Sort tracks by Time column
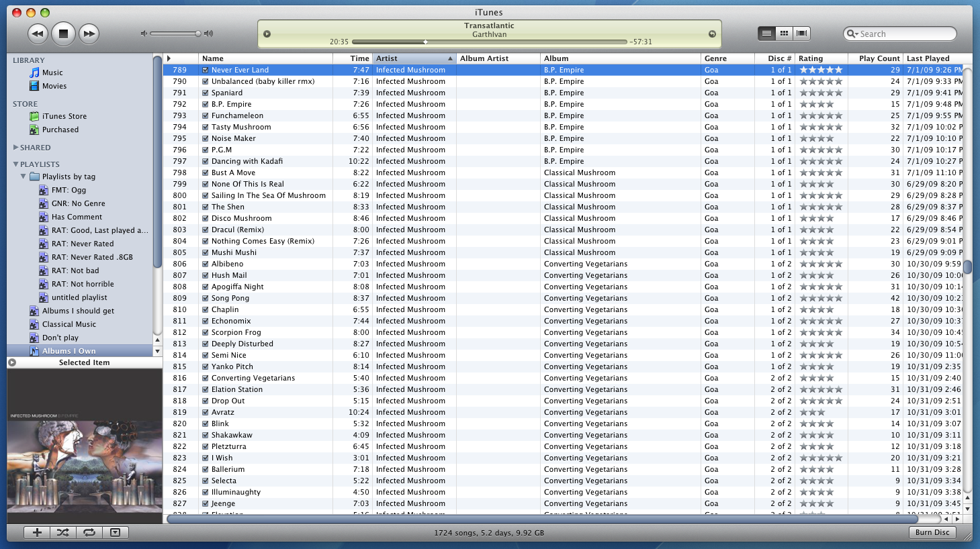980x549 pixels. coord(353,58)
